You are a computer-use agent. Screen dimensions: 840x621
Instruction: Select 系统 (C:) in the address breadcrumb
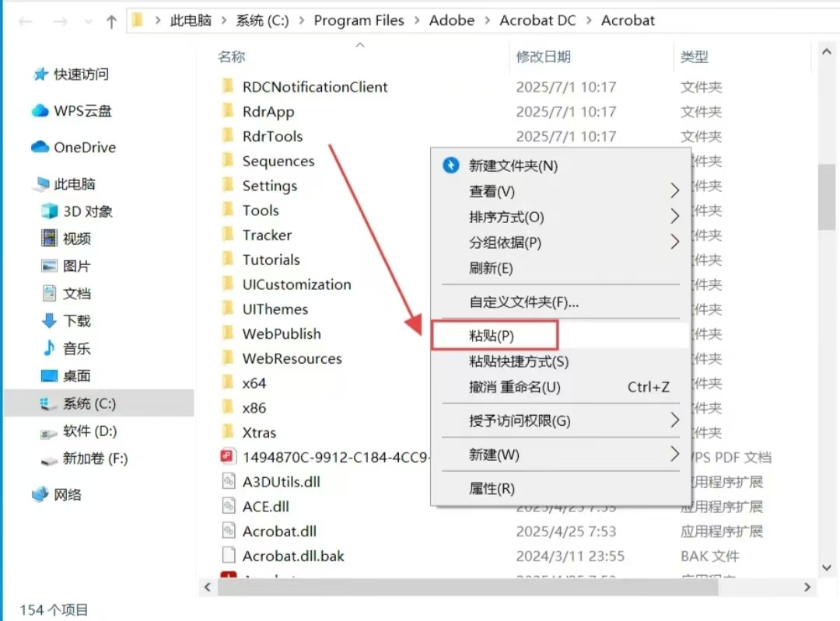click(262, 20)
